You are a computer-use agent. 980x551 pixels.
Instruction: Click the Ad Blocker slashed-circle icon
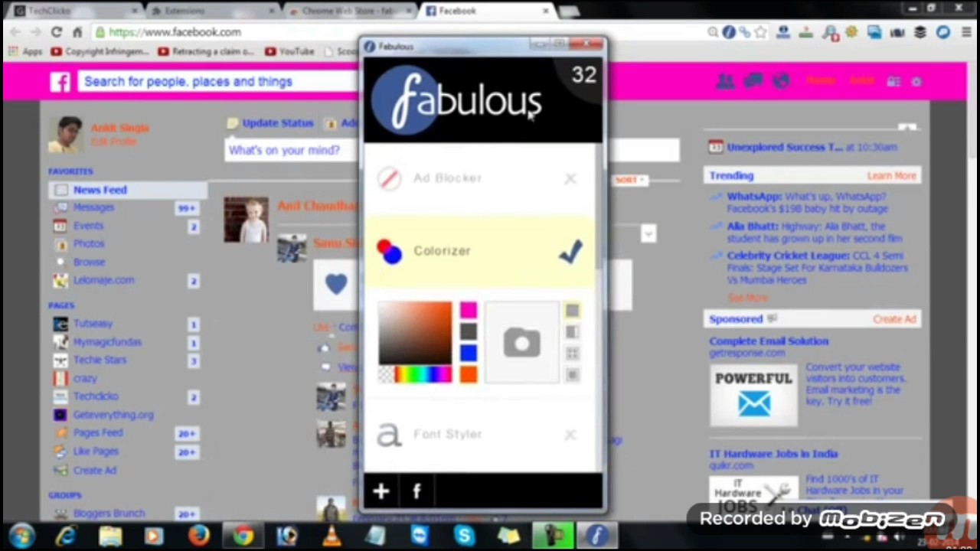[x=389, y=178]
